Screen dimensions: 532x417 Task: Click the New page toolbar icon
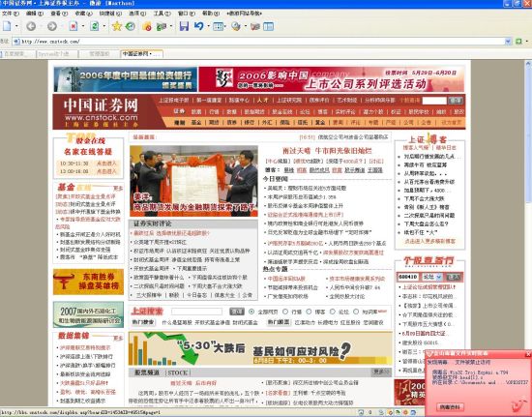pos(7,26)
